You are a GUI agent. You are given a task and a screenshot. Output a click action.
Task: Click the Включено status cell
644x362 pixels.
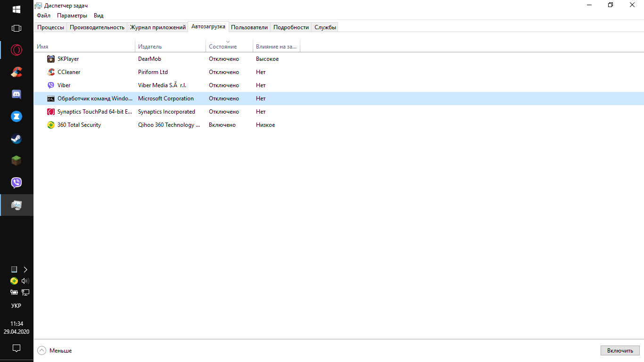click(222, 125)
